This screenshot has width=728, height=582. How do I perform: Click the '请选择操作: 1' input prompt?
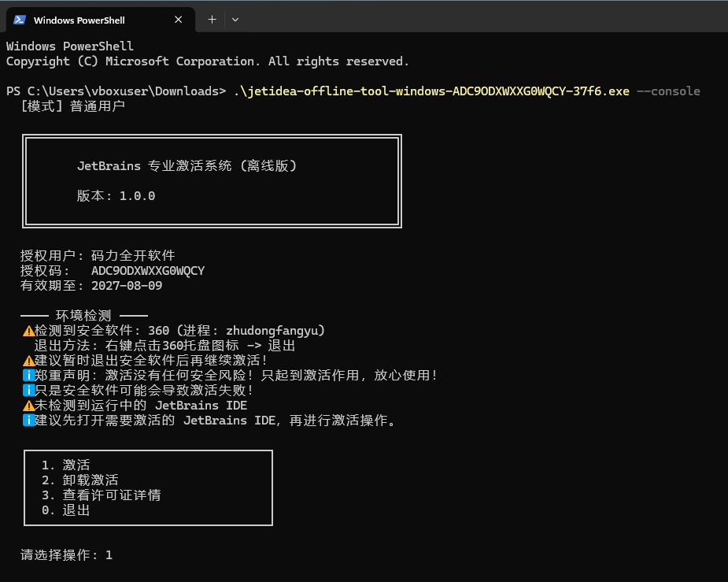pos(66,554)
